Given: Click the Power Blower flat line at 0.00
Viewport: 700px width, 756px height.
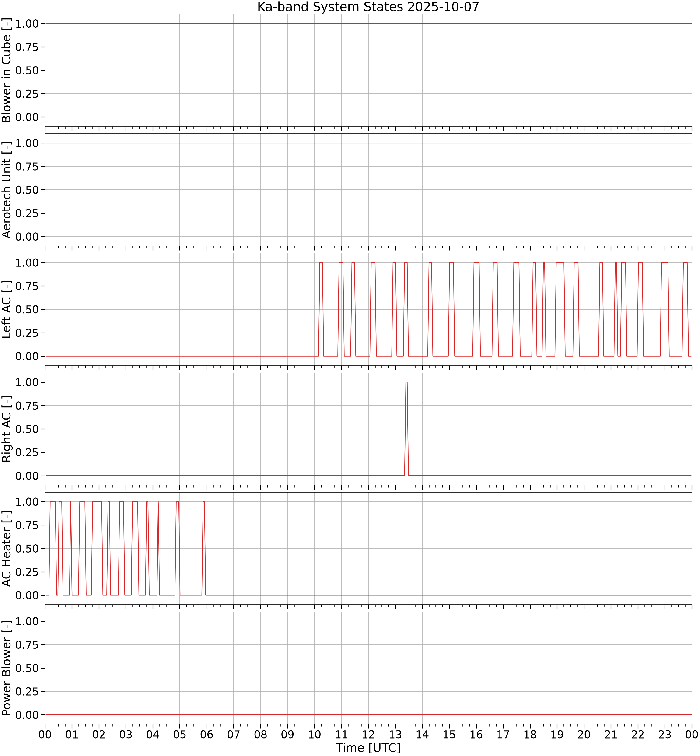Looking at the screenshot, I should coord(368,715).
